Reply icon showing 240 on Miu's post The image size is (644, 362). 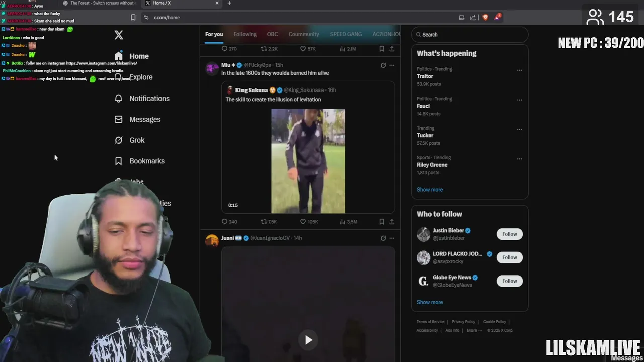coord(225,222)
